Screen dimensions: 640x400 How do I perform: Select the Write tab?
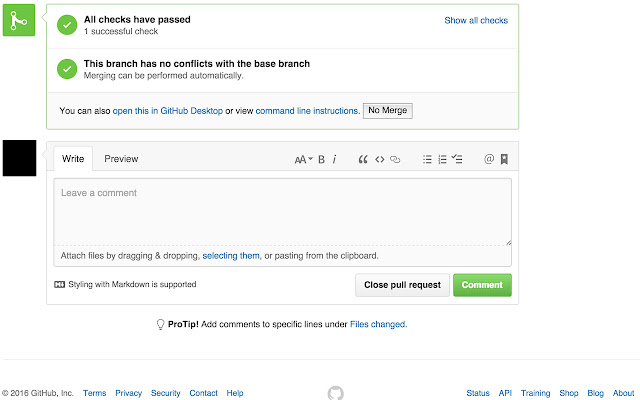[73, 159]
